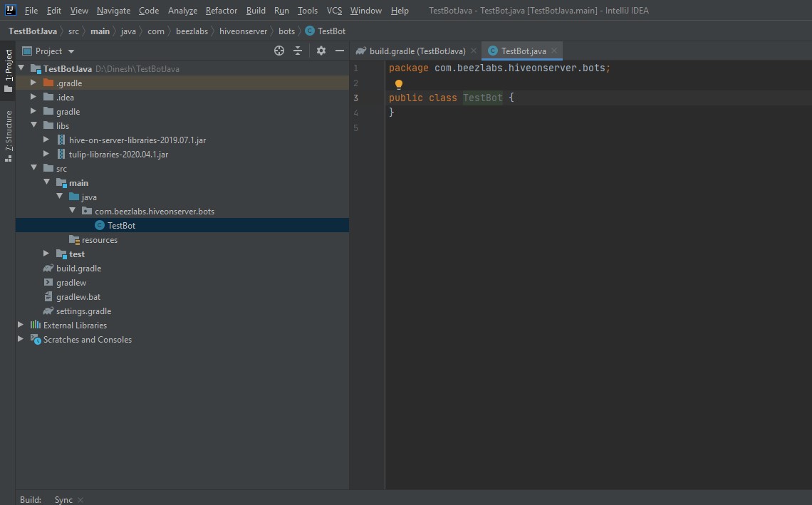812x505 pixels.
Task: Hide the Project panel with minus icon
Action: [x=340, y=51]
